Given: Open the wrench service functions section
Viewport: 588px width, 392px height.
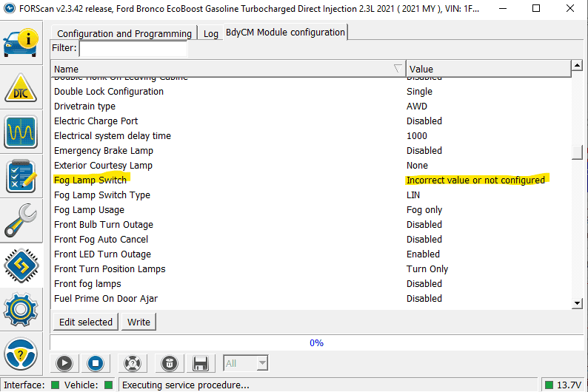Looking at the screenshot, I should [x=21, y=220].
